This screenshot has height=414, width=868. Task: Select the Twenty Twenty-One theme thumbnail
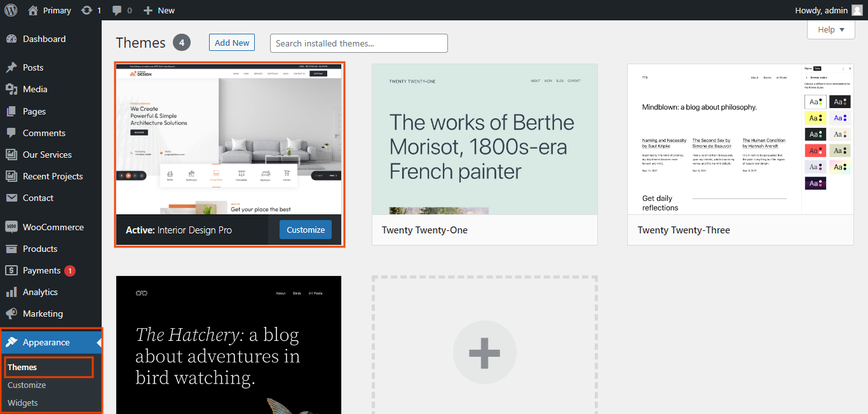pos(484,139)
